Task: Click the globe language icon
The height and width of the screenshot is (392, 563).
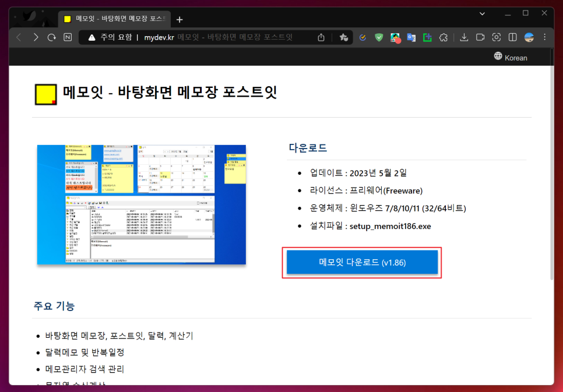Action: pyautogui.click(x=498, y=56)
